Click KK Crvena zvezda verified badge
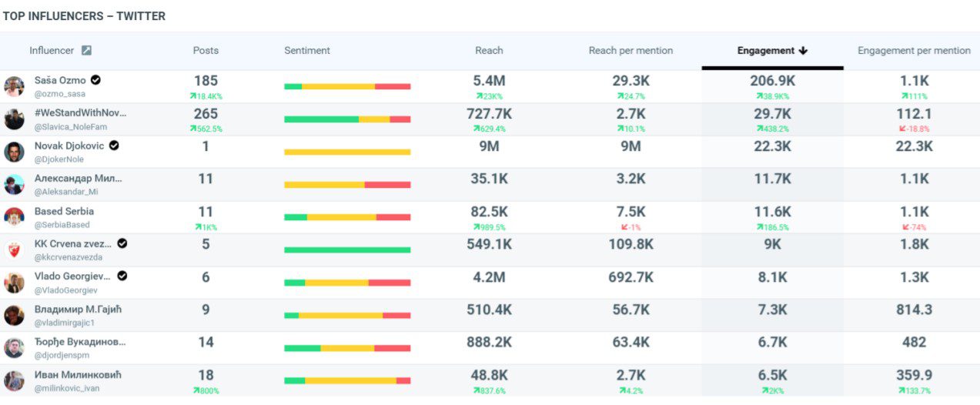Screen dimensions: 980x405 click(122, 243)
